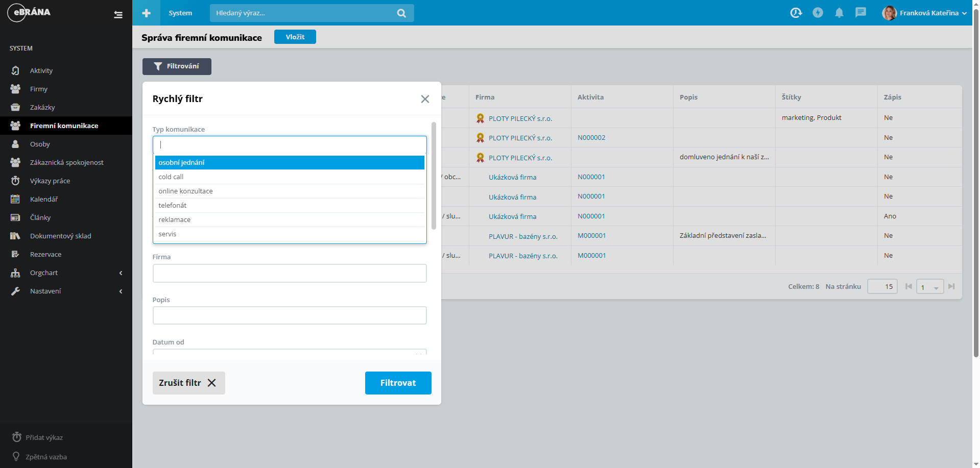Click the search magnifier icon
Viewport: 980px width, 468px height.
pyautogui.click(x=401, y=13)
